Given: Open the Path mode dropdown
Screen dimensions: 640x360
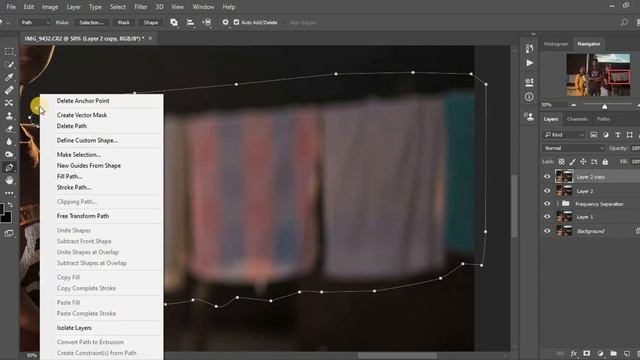Looking at the screenshot, I should click(x=35, y=22).
